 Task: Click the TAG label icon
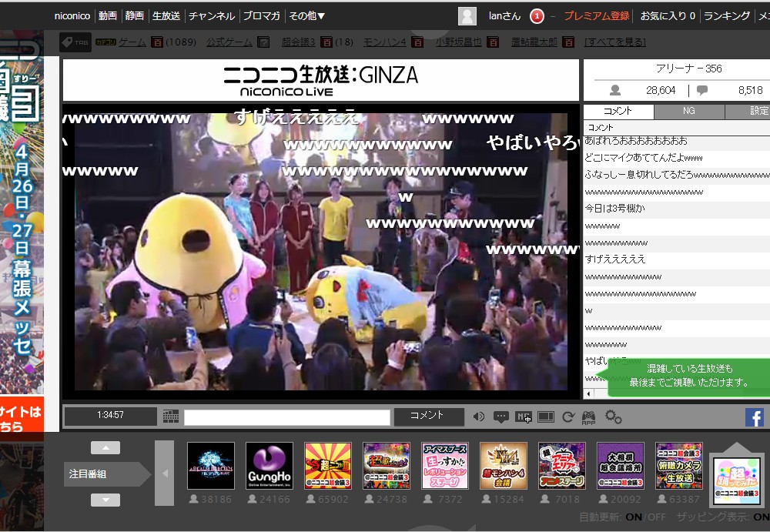75,42
